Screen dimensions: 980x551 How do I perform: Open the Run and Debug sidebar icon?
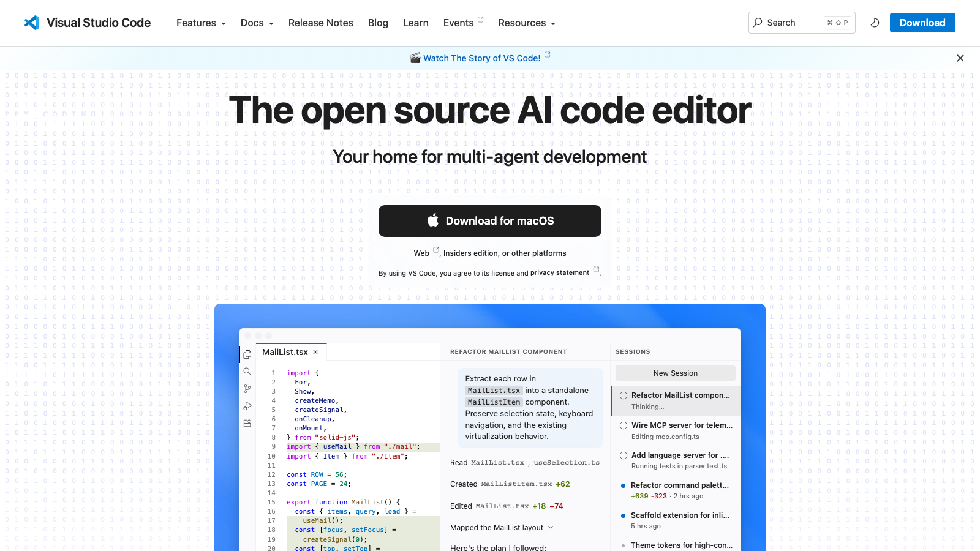click(x=247, y=406)
